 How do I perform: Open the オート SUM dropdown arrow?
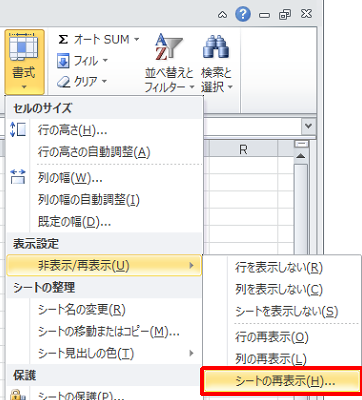click(136, 40)
